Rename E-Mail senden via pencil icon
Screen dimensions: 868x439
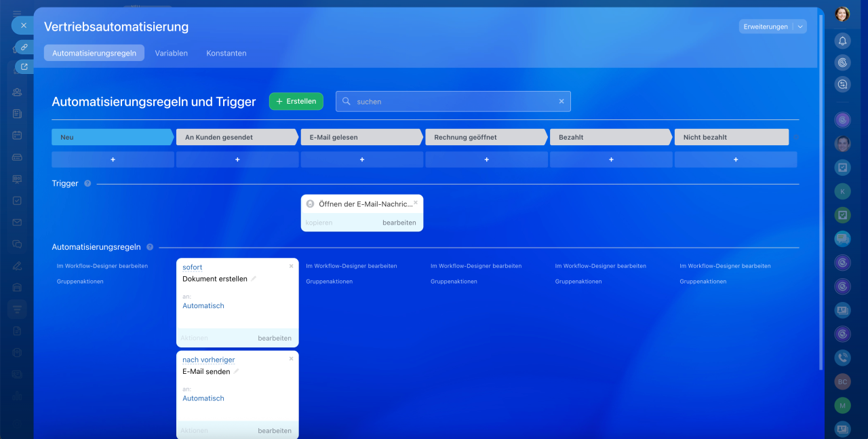(237, 372)
